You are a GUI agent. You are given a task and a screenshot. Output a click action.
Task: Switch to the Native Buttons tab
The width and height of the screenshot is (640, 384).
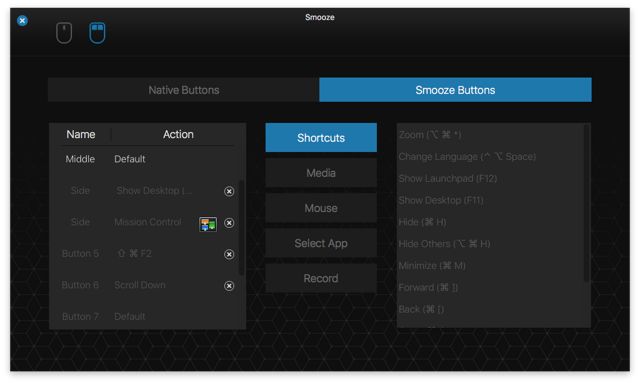point(184,90)
